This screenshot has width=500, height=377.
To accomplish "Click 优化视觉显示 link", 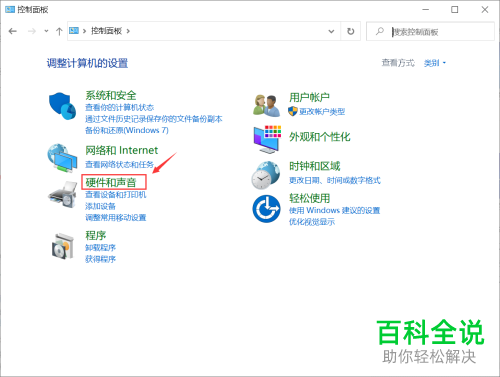I will pos(312,222).
